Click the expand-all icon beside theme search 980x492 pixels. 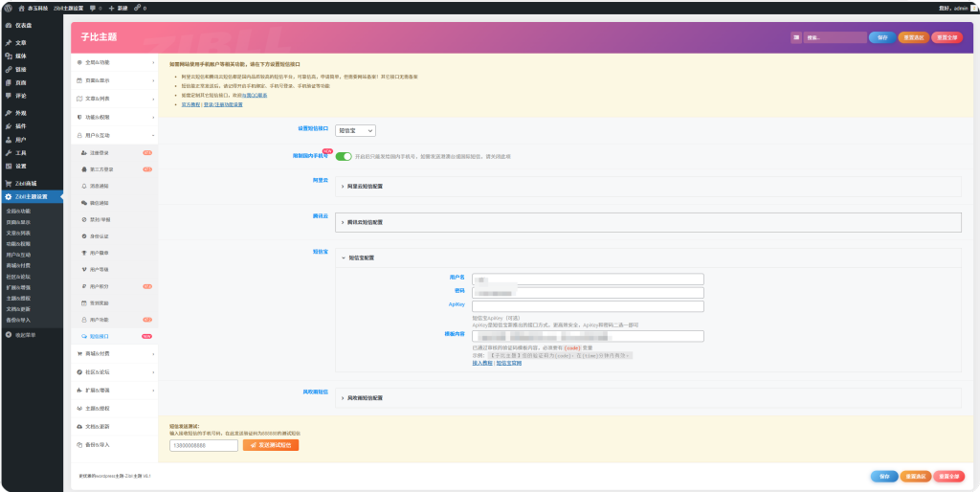(x=796, y=37)
